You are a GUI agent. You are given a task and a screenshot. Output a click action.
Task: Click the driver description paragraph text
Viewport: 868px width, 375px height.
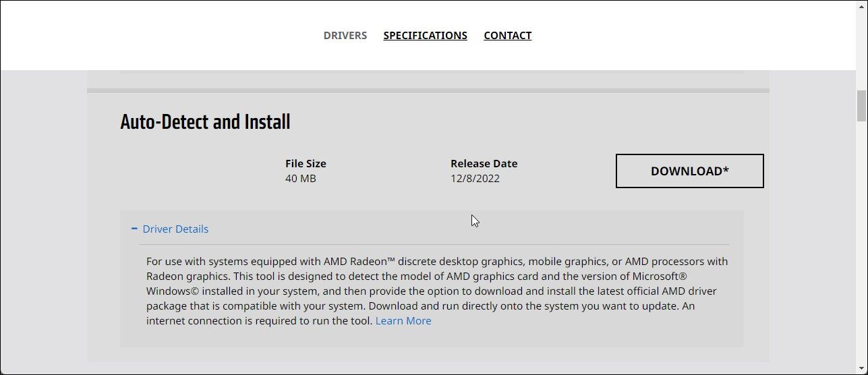pyautogui.click(x=437, y=291)
